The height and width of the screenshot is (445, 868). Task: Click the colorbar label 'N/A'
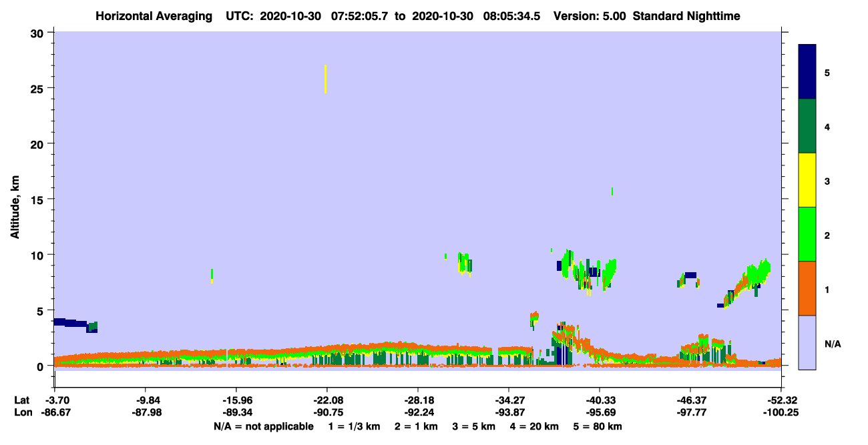(x=832, y=344)
